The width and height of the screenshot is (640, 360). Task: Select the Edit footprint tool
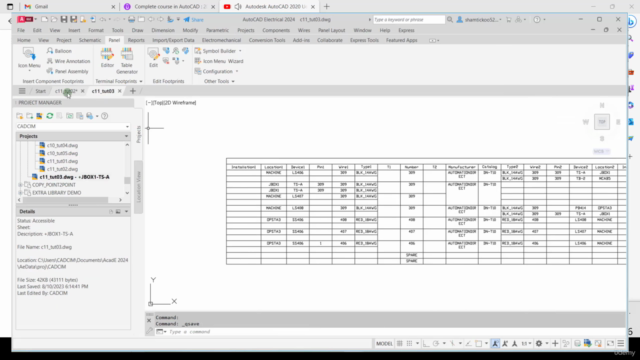(153, 58)
